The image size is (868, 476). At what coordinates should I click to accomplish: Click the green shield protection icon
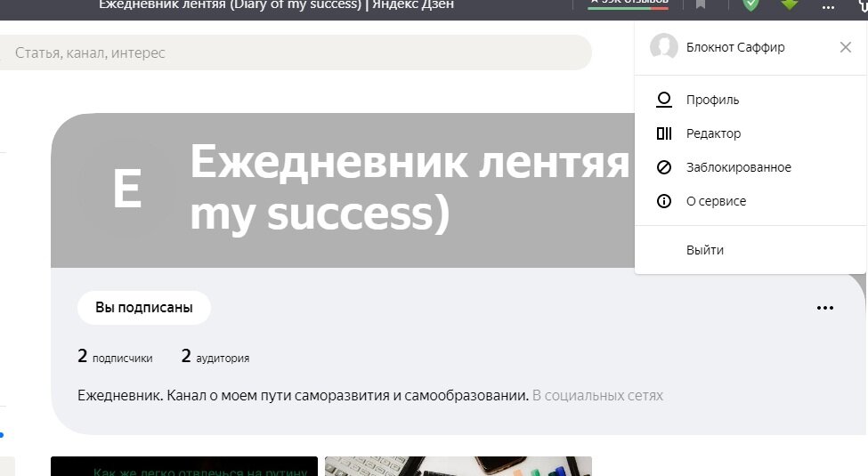click(x=750, y=4)
